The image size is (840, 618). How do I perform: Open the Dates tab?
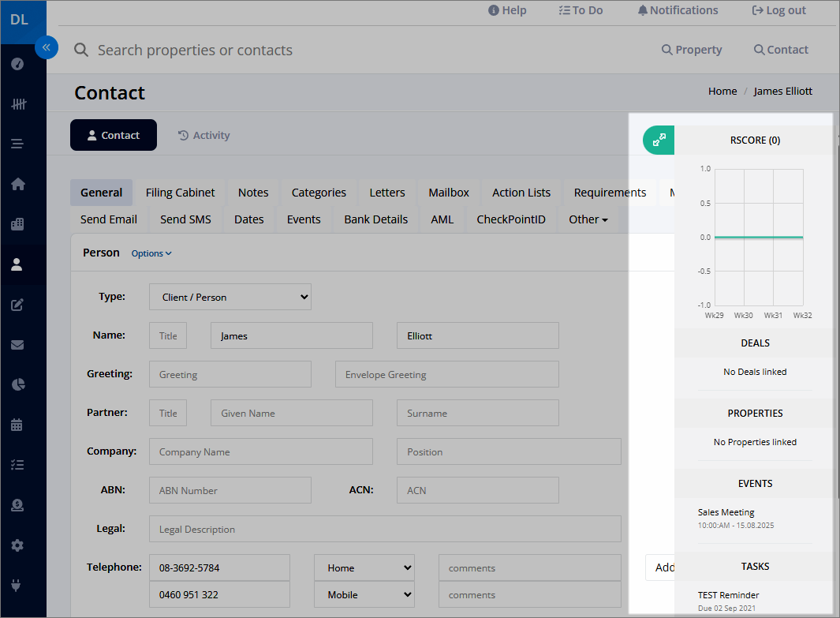249,219
